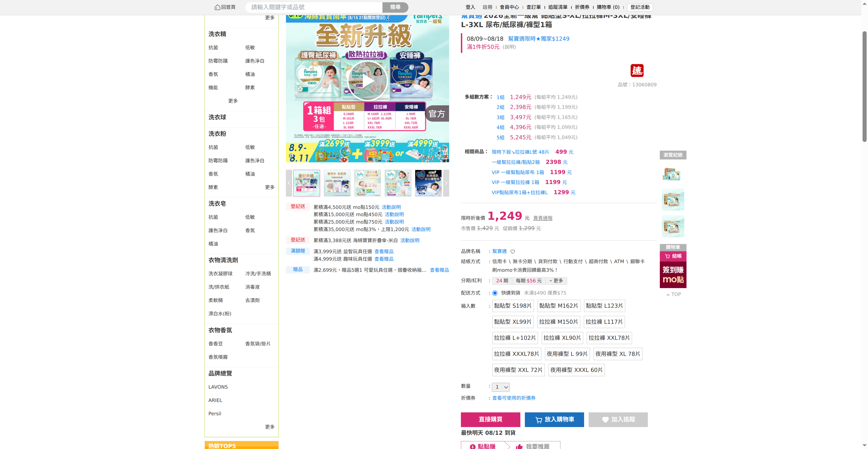
Task: Expand 更多 installment options dropdown
Action: pos(556,281)
